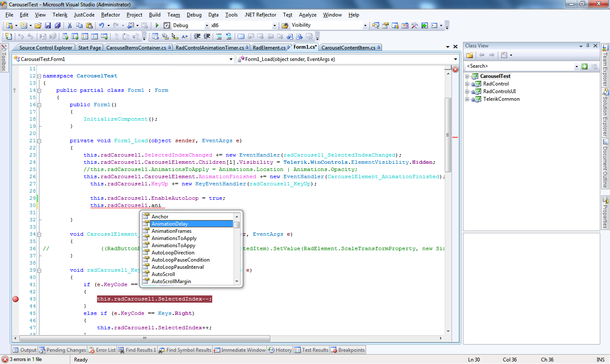The height and width of the screenshot is (364, 610).
Task: Click the editor vertical scrollbar thumb
Action: pos(448,134)
